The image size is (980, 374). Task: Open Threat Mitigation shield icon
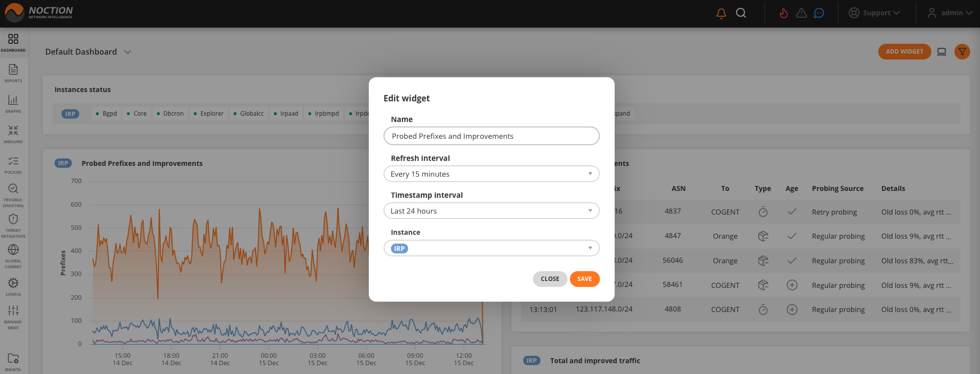pos(13,225)
